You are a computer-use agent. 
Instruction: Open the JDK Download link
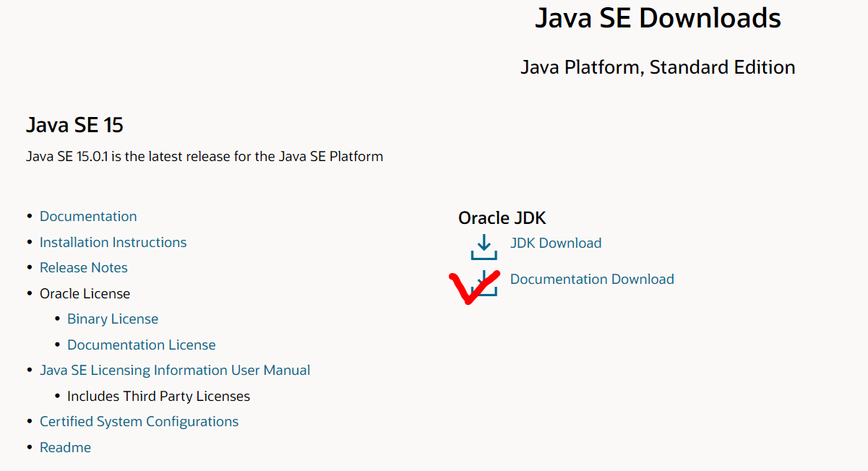[556, 243]
